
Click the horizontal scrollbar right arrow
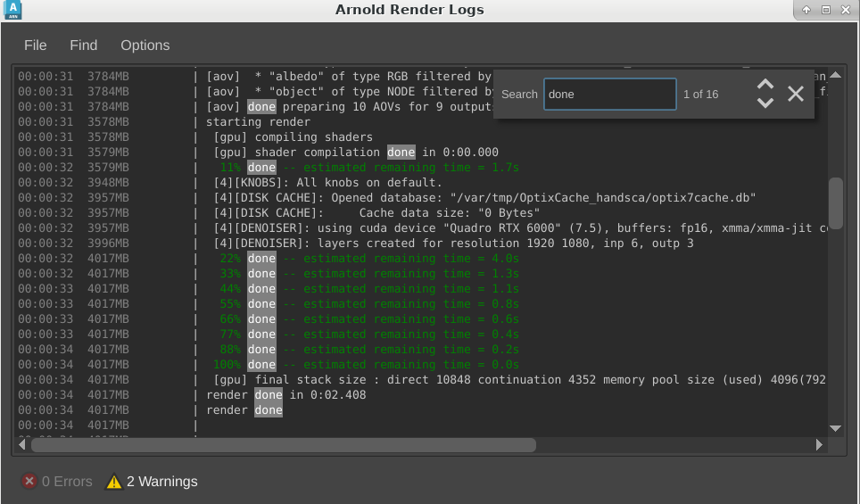pos(819,444)
